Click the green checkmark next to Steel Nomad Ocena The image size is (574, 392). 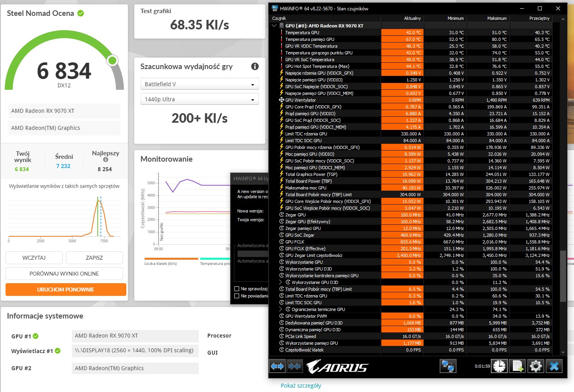[81, 13]
